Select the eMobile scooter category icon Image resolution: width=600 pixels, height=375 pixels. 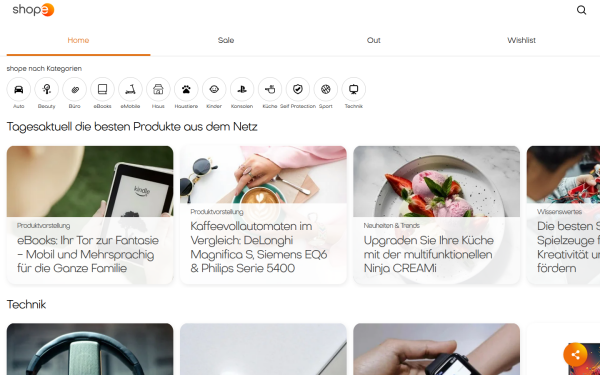130,89
